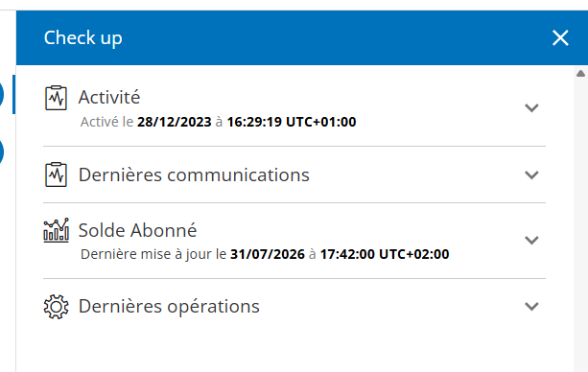Expand Dernières opérations using the chevron

[531, 307]
